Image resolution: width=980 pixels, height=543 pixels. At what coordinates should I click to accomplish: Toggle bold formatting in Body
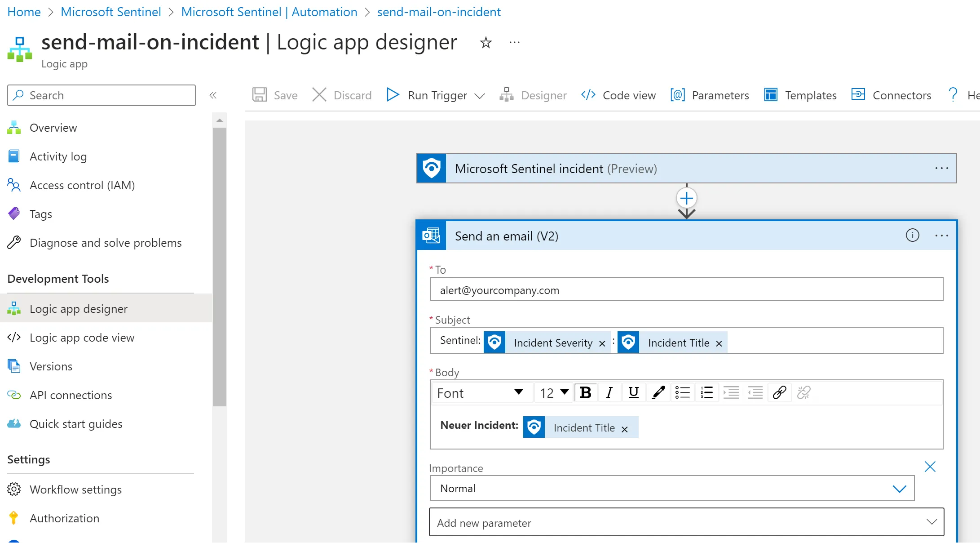586,393
